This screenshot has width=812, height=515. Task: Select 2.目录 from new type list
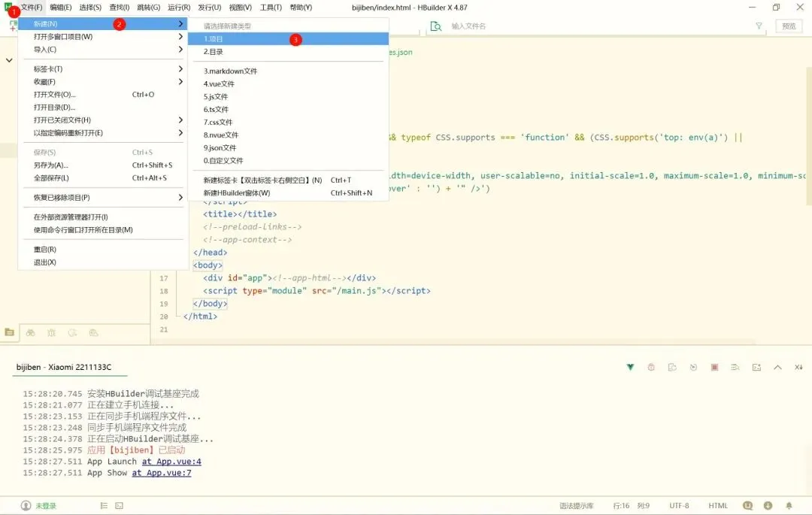tap(289, 52)
